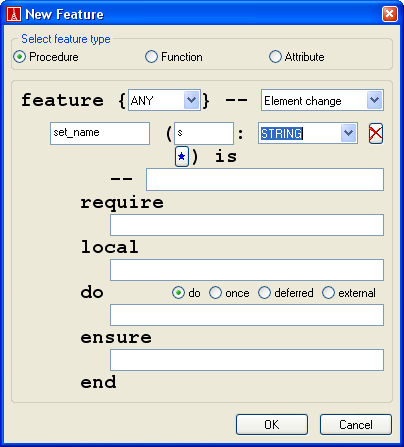Select the once routine option
This screenshot has width=404, height=447.
click(229, 293)
